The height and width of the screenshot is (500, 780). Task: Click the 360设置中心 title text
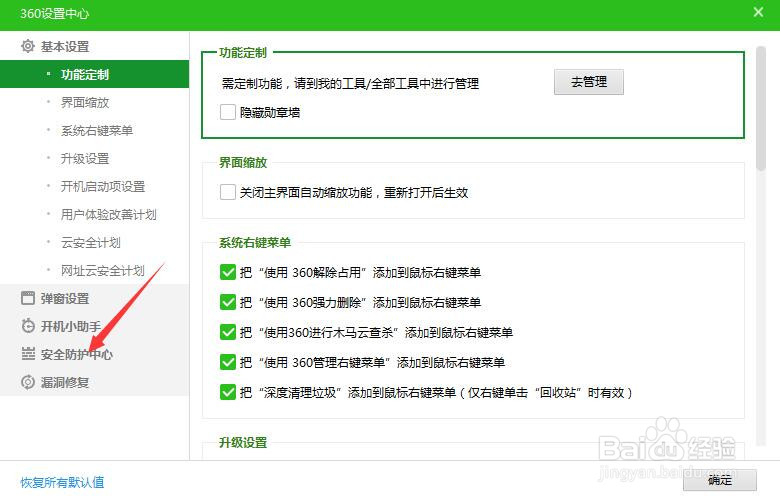(x=54, y=13)
